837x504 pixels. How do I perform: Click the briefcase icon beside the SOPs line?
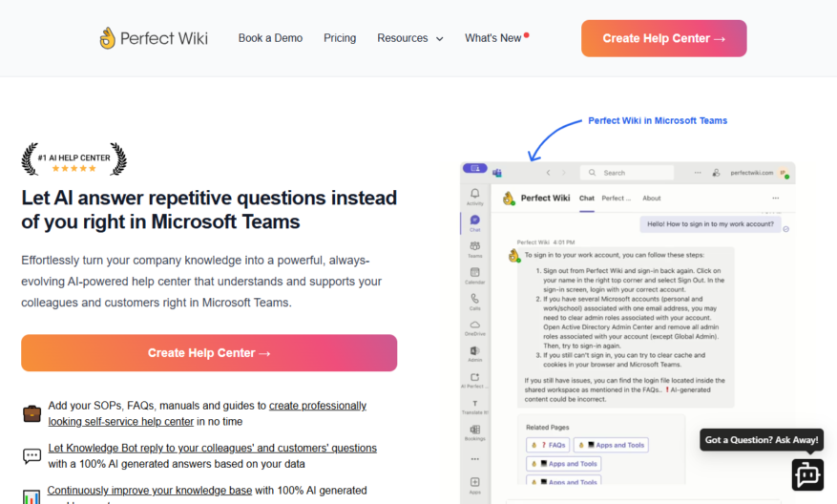point(32,413)
